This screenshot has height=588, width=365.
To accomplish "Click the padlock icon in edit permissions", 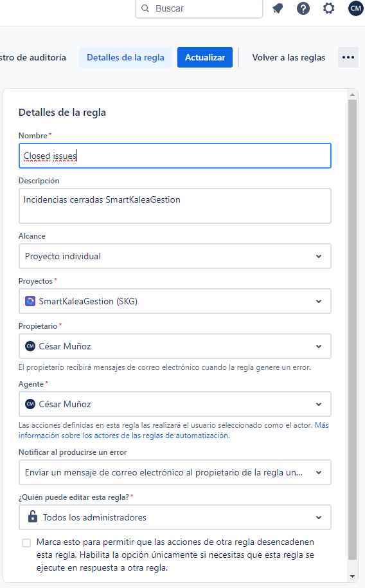I will (33, 517).
